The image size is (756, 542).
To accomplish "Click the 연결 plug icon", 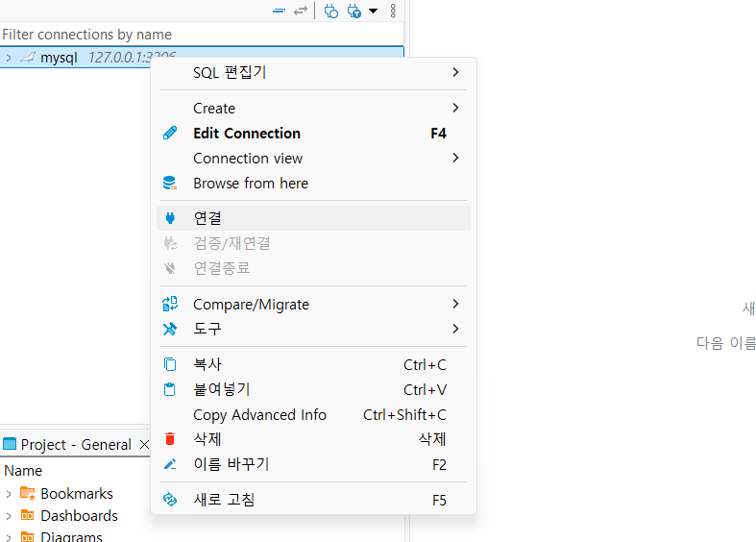I will (170, 218).
